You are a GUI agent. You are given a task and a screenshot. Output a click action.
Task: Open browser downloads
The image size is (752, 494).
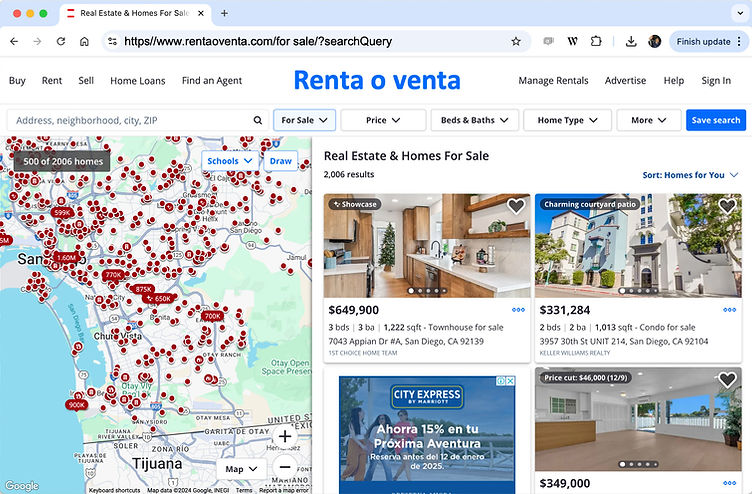click(x=631, y=42)
